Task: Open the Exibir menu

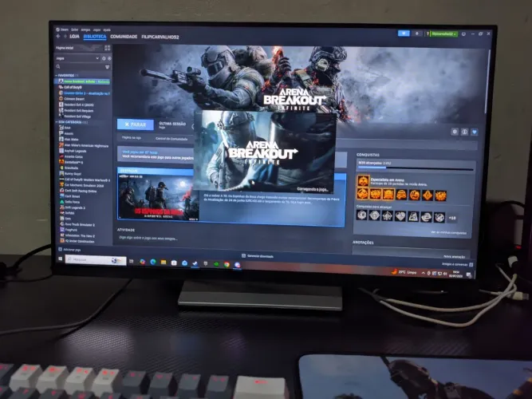Action: [75, 30]
